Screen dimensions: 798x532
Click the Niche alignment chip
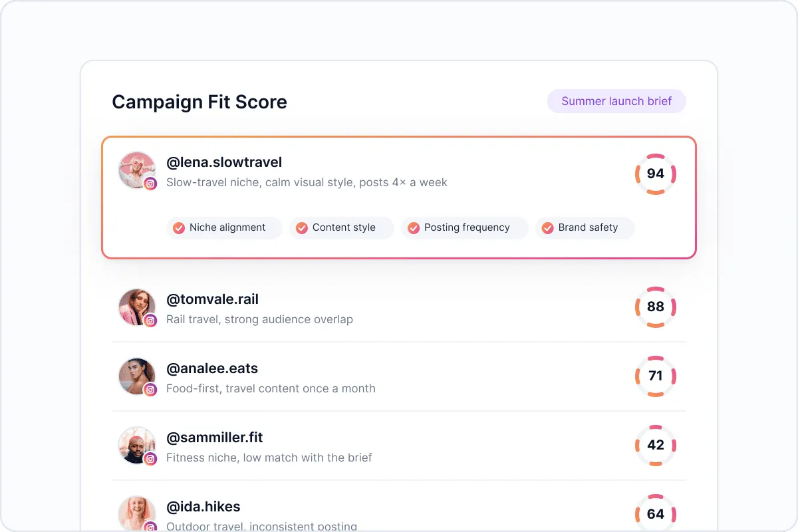click(x=224, y=227)
